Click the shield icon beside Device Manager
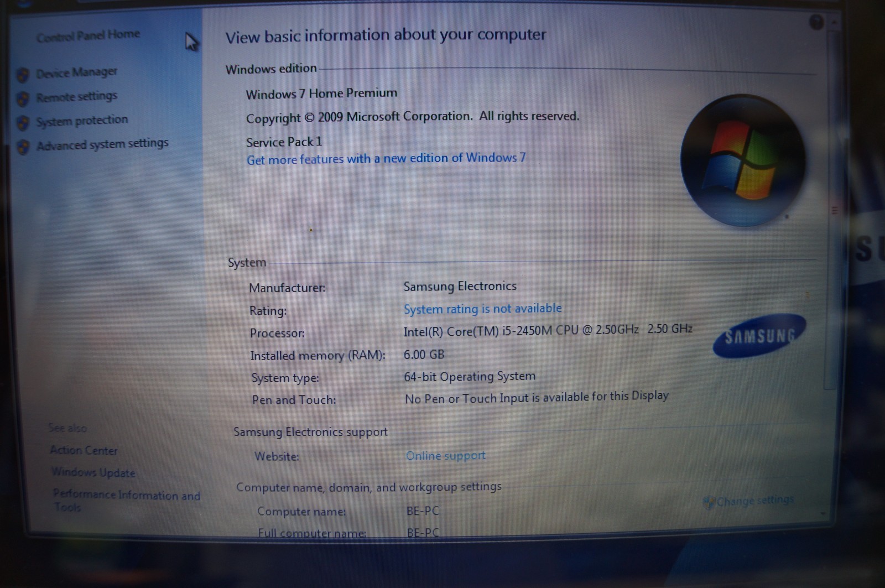Screen dimensions: 885x588 coord(23,75)
